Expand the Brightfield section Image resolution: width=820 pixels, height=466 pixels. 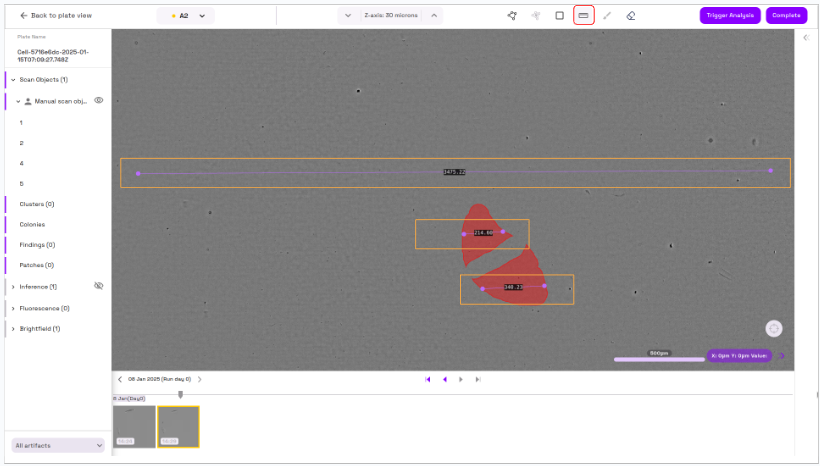13,328
